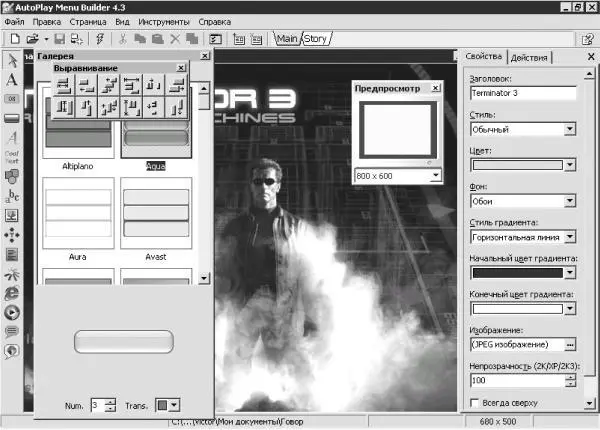Switch to the Story page tab
Screen dimensions: 600x430
click(x=315, y=39)
